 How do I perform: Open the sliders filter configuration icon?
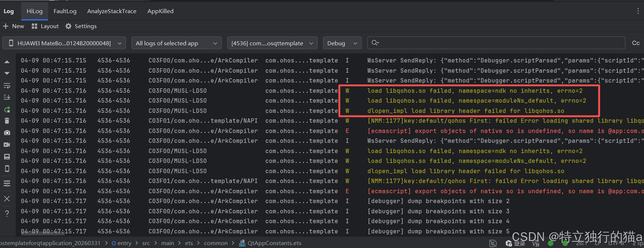(x=7, y=183)
